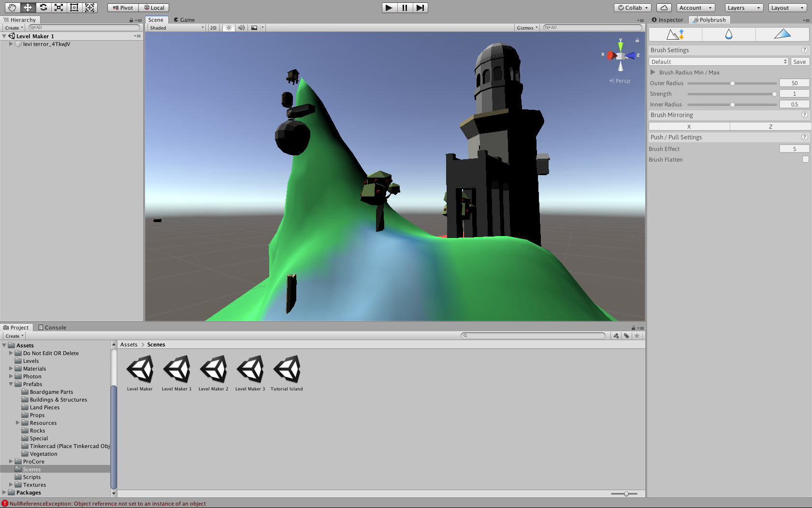Screen dimensions: 812x508
Task: Collapse Level Maker 1 scene in Hierarchy
Action: click(x=4, y=36)
